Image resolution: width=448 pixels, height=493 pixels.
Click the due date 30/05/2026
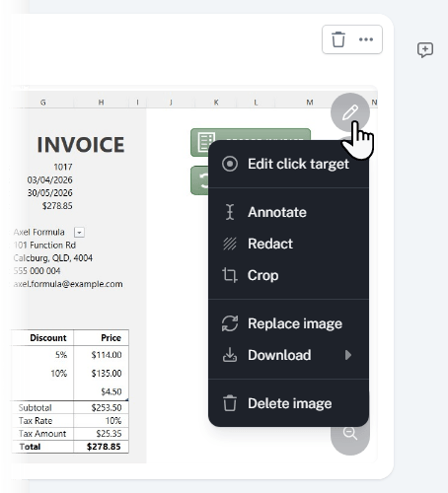click(49, 193)
